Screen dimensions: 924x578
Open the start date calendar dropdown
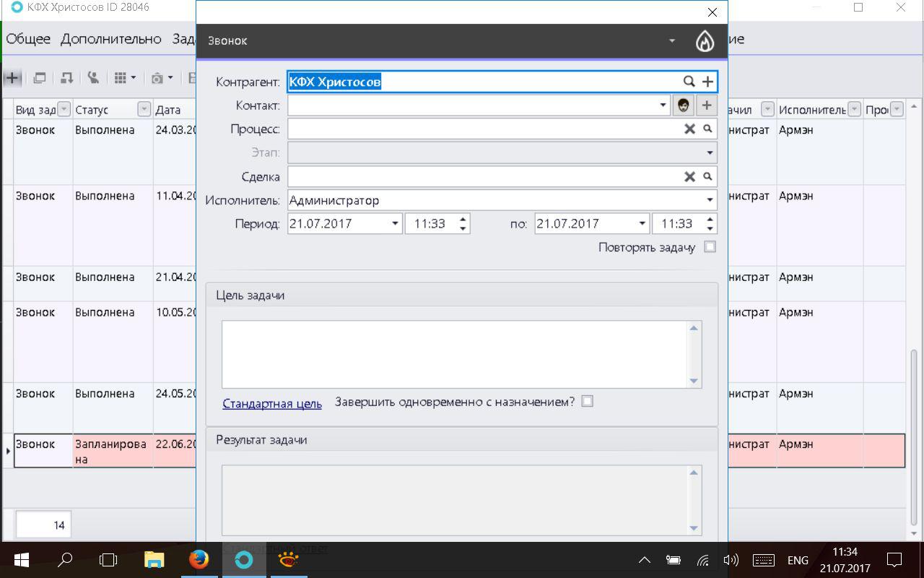click(395, 224)
